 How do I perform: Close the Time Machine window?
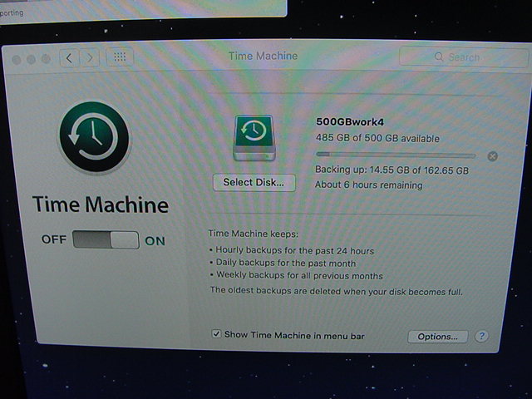click(17, 60)
